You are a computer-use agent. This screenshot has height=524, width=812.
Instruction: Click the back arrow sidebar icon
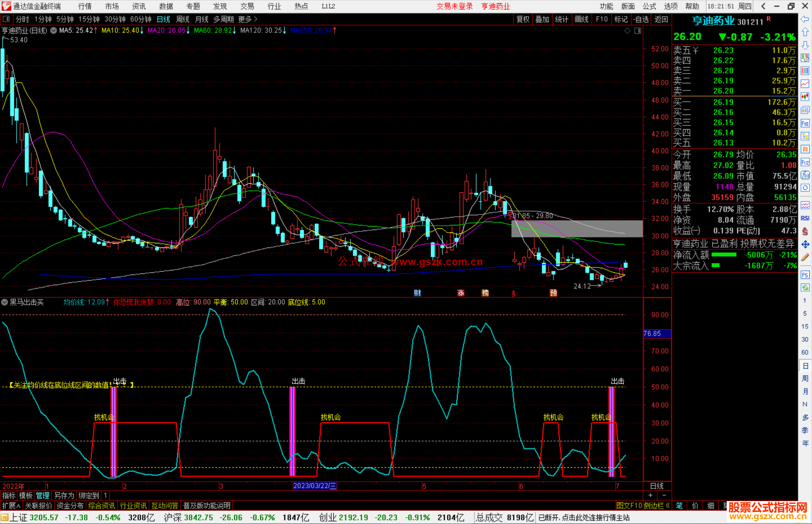[805, 19]
